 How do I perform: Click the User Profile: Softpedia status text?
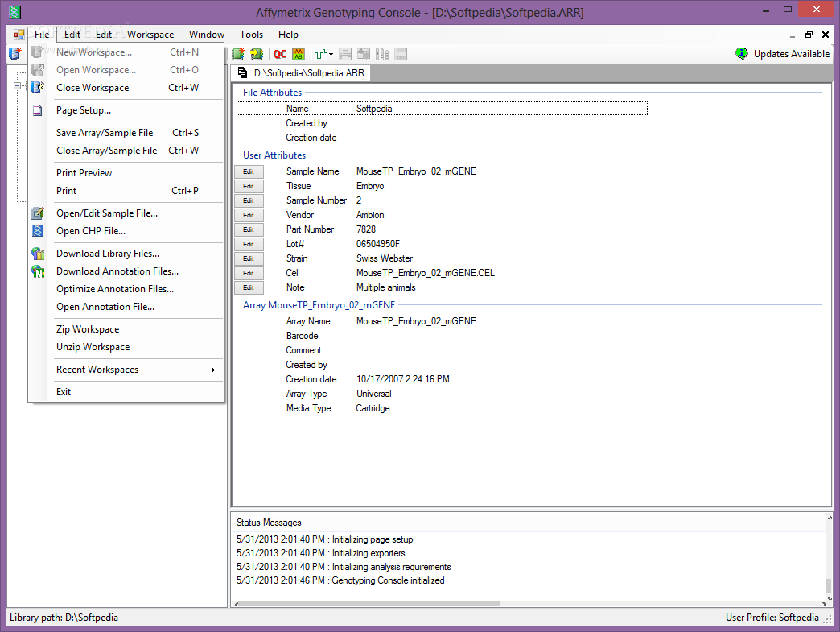coord(772,618)
